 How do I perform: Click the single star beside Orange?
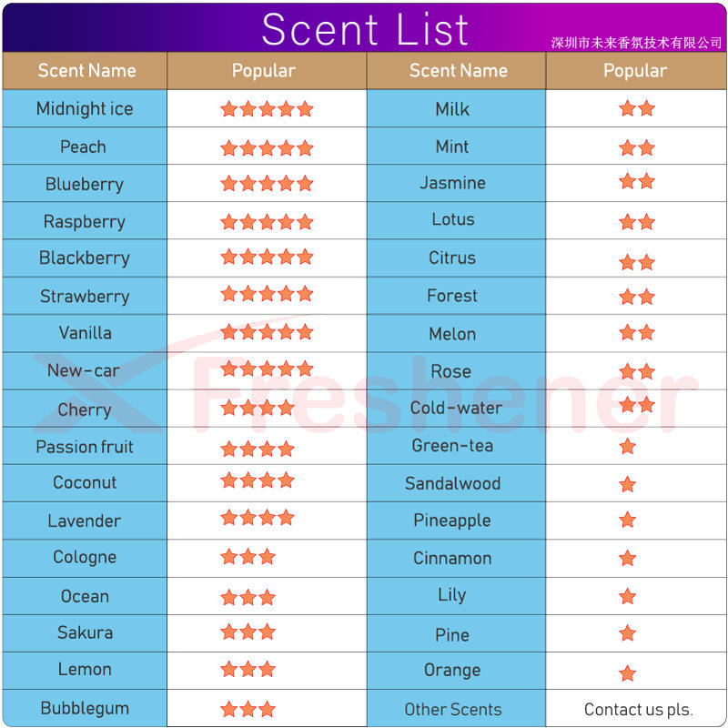[x=627, y=672]
